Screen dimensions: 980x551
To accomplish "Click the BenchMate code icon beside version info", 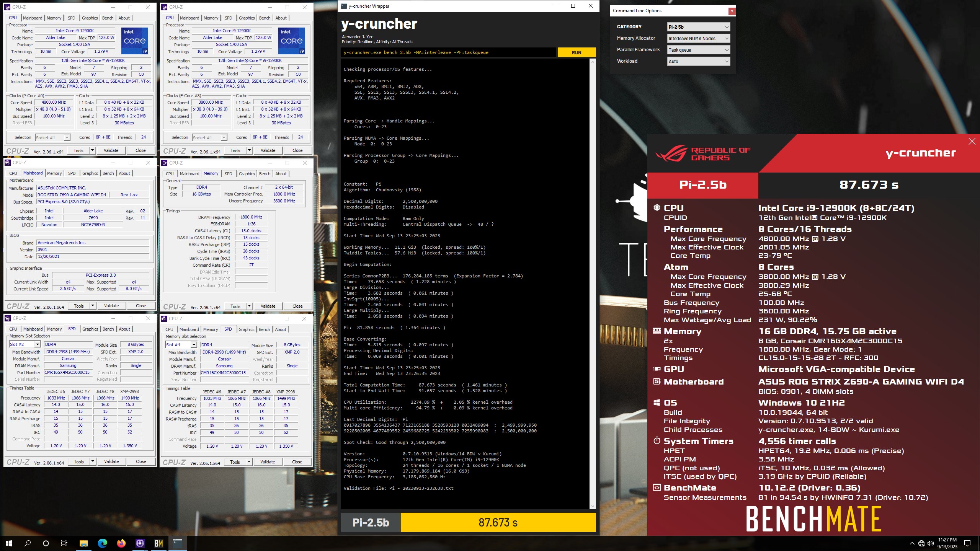I will [x=657, y=487].
